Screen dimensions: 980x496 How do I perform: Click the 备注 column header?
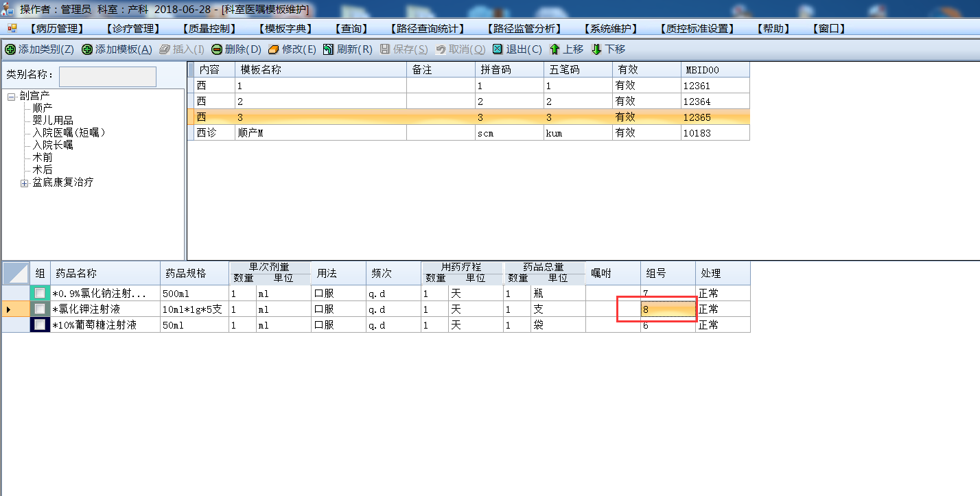441,70
